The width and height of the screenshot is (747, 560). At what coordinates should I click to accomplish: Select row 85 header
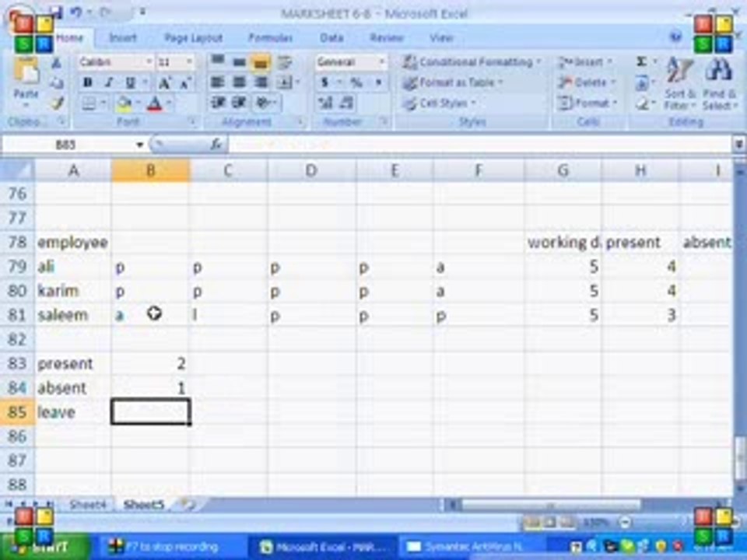(17, 412)
